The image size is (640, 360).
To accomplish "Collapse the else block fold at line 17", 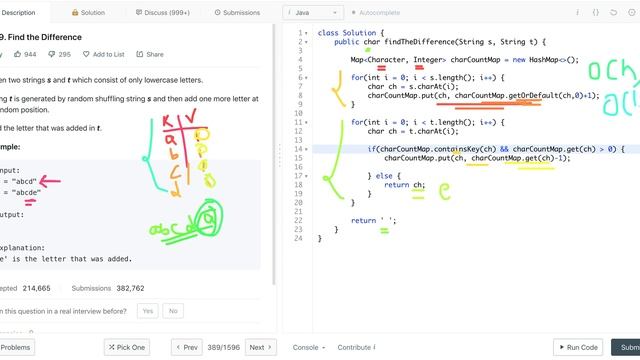I will coord(306,176).
